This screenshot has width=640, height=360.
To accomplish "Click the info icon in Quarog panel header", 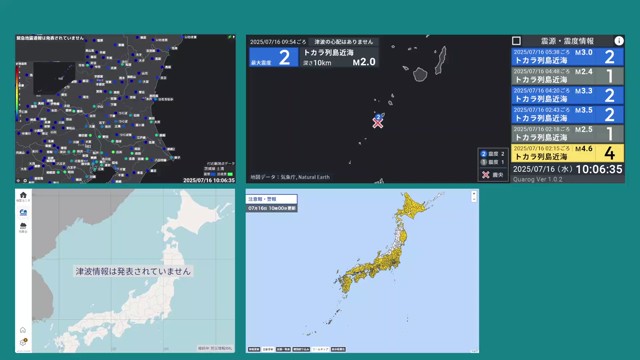I will point(619,41).
